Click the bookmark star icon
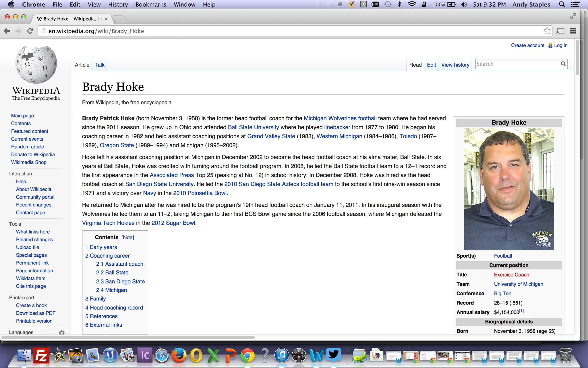Screen dimensions: 588x368 click(x=547, y=31)
